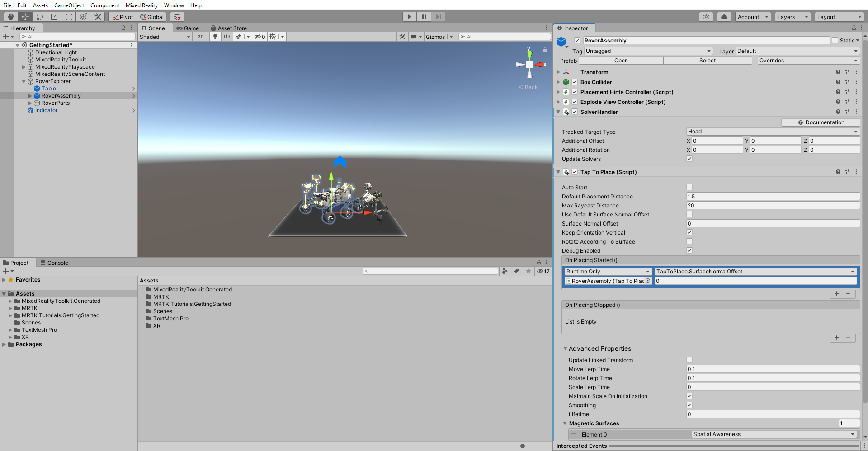This screenshot has height=451, width=868.
Task: Open the Mixed Reality menu
Action: click(x=142, y=5)
